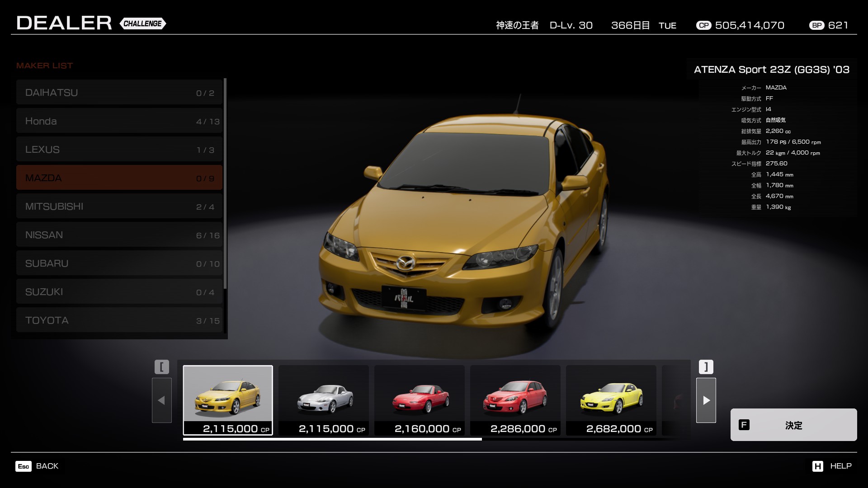The image size is (868, 488).
Task: Open the NISSAN maker entry
Action: (x=119, y=235)
